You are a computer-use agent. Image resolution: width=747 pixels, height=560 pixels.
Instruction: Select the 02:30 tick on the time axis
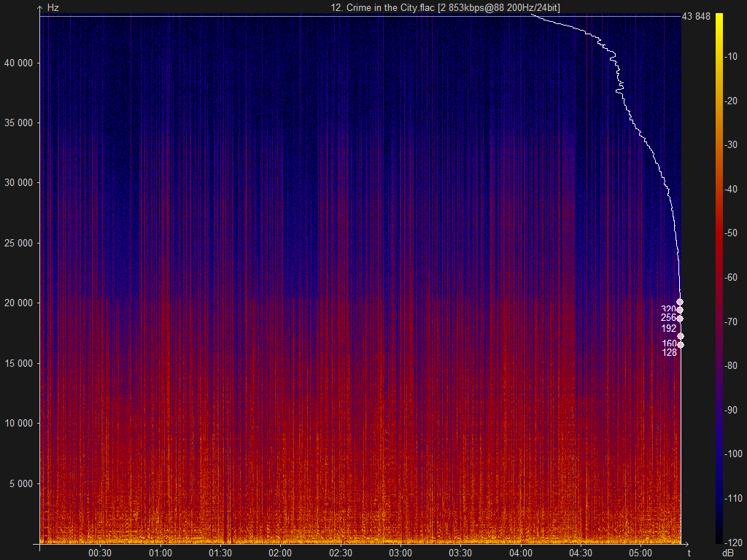(x=340, y=553)
